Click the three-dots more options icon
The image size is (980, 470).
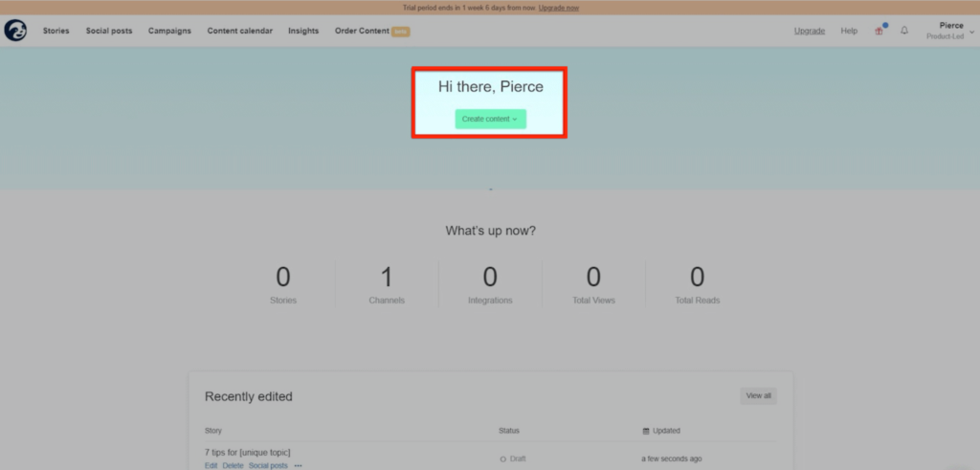pos(299,465)
